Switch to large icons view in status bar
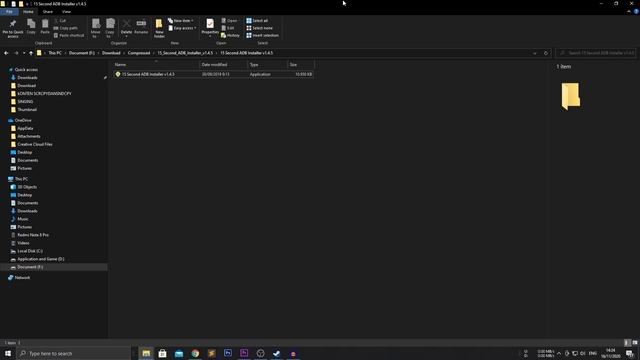640x360 pixels. tap(635, 343)
